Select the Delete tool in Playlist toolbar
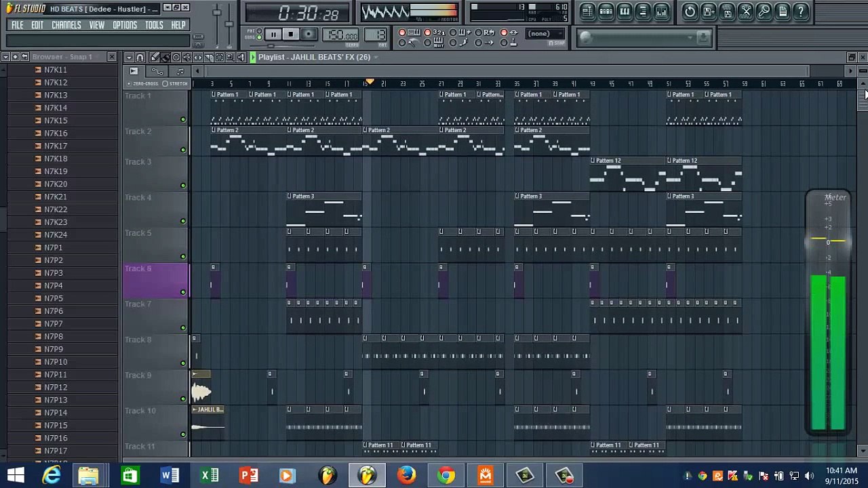Image resolution: width=868 pixels, height=488 pixels. (x=176, y=58)
